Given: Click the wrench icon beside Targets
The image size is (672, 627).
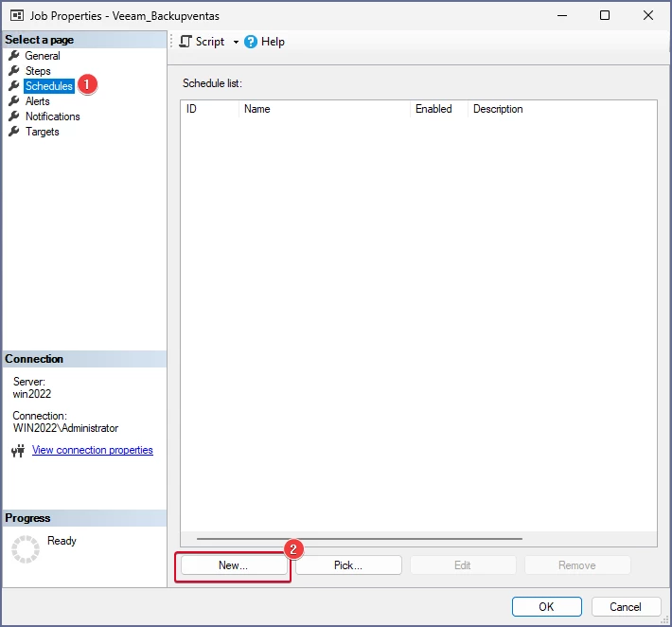Looking at the screenshot, I should [x=14, y=132].
